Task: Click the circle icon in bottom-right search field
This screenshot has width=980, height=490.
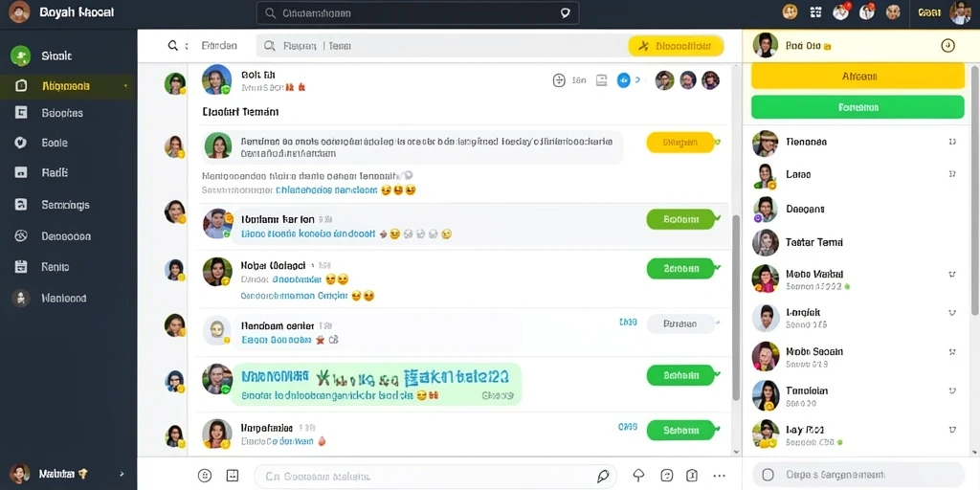Action: coord(768,475)
